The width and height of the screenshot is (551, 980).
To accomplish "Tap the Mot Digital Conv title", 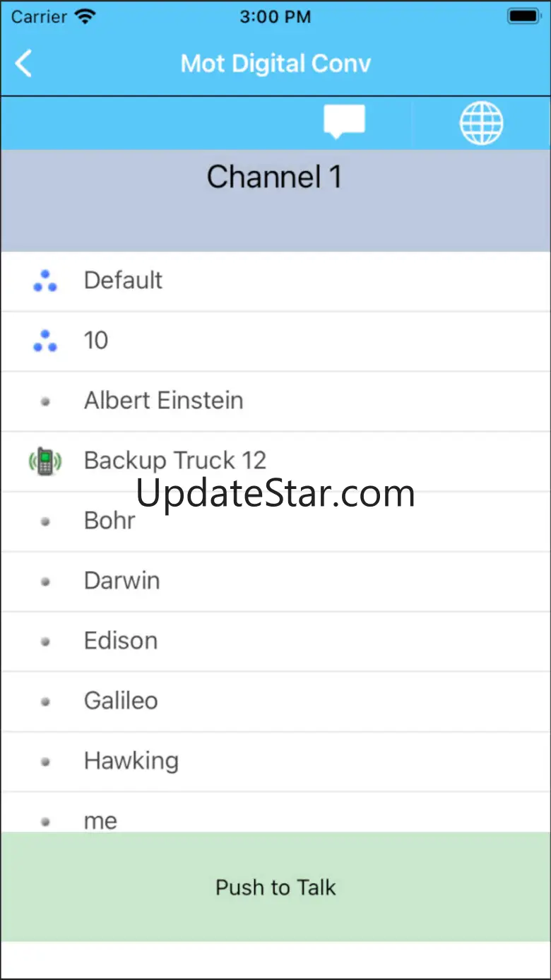I will pyautogui.click(x=275, y=64).
